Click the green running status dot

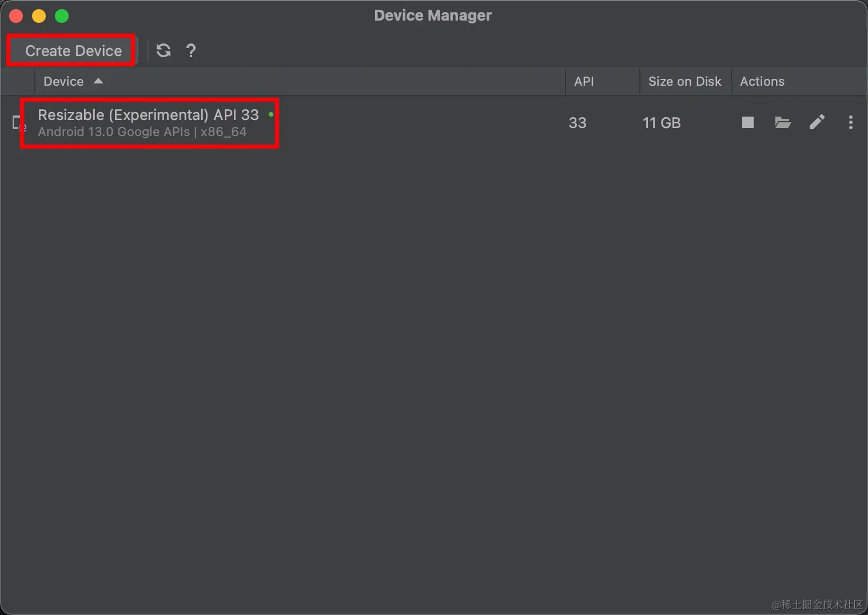coord(270,114)
